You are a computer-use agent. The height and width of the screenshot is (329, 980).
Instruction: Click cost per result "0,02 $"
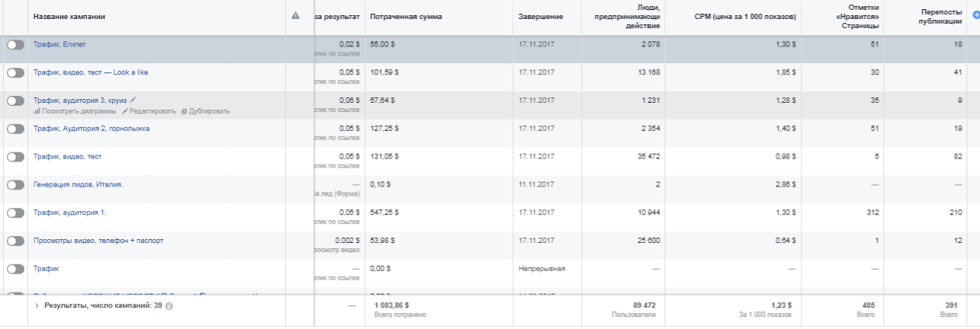tap(349, 44)
